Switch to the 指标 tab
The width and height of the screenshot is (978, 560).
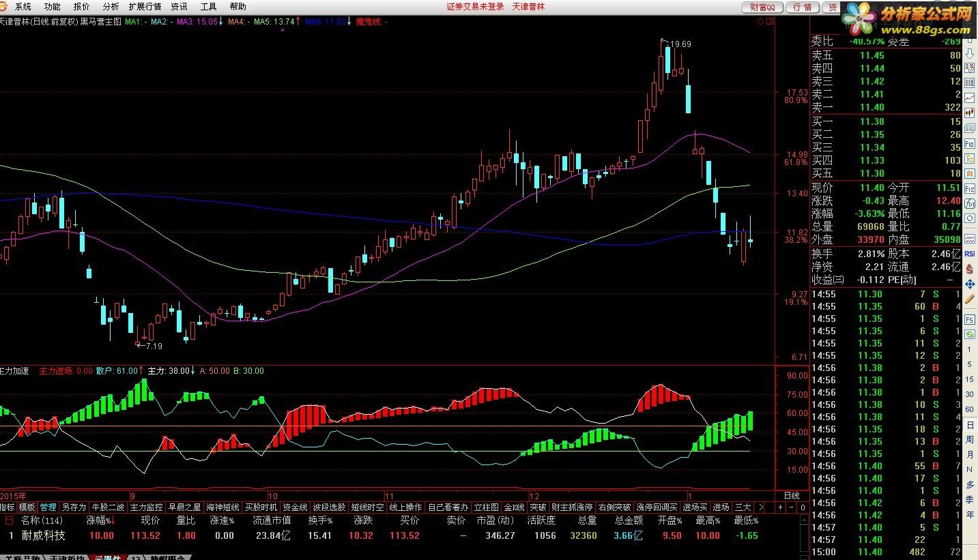click(x=8, y=507)
